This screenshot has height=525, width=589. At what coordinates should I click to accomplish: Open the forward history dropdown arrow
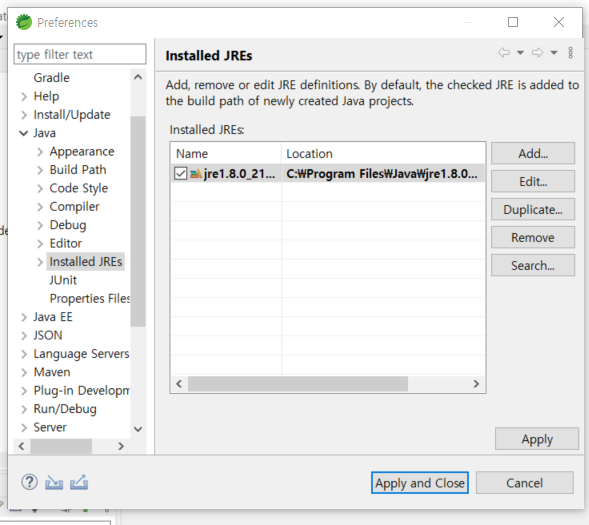coord(554,53)
